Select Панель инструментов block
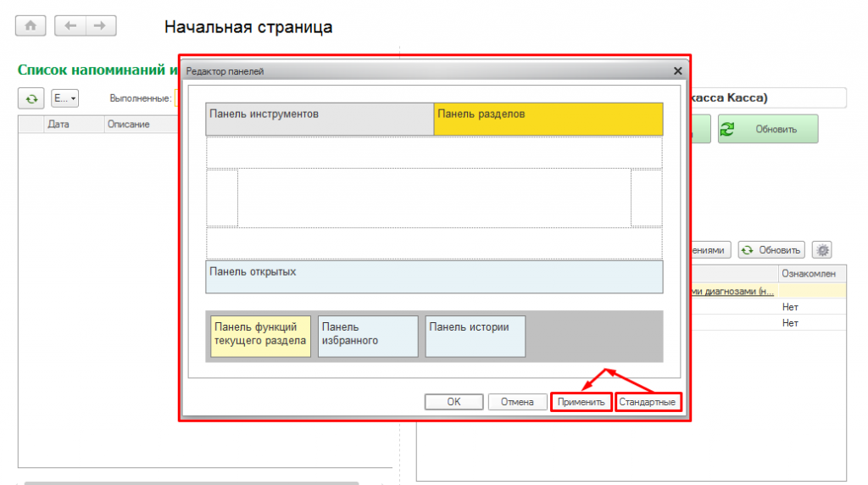Viewport: 868px width, 485px height. (320, 119)
